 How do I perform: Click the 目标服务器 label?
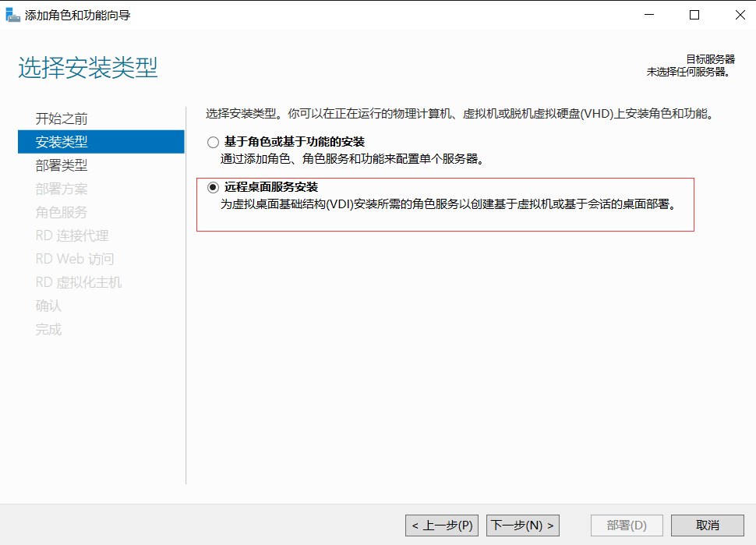point(710,59)
